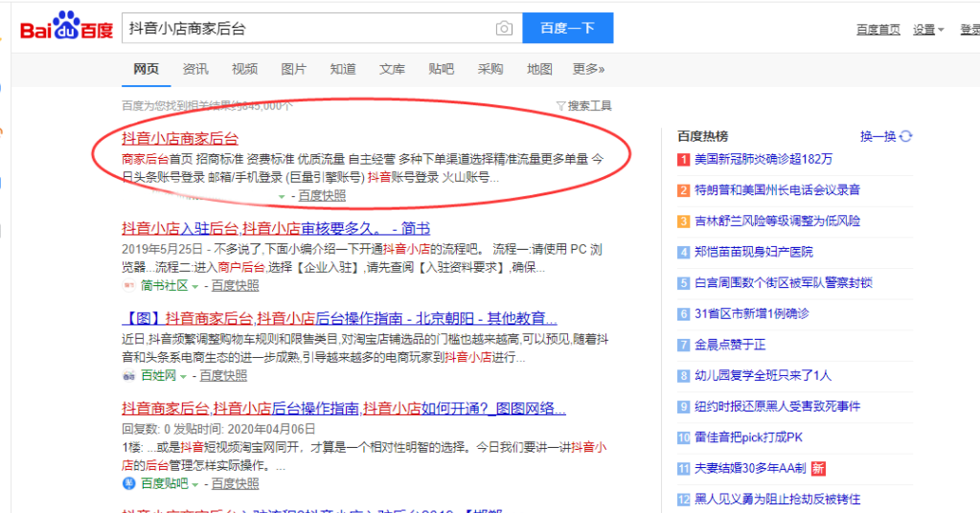Click the 百度热榜 heading
Viewport: 980px width, 513px height.
coord(702,136)
